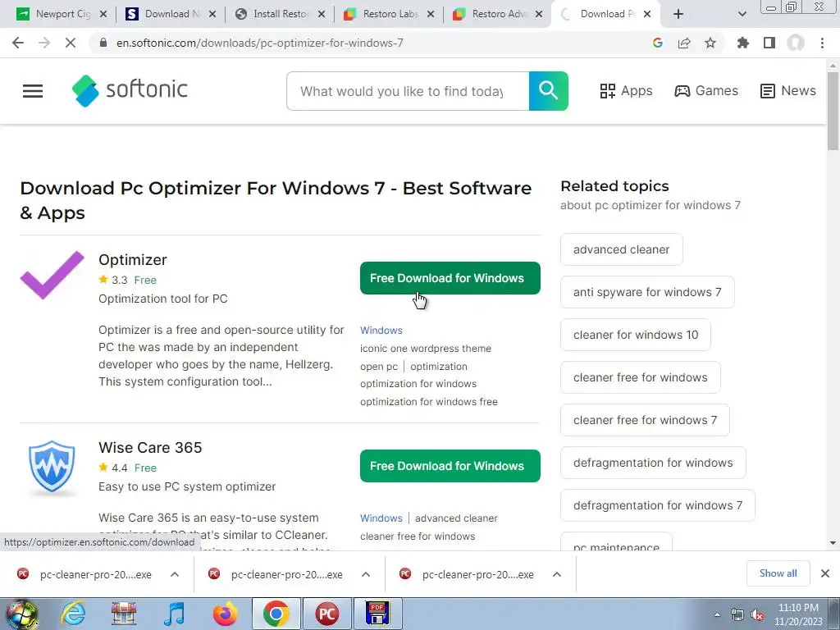Screen dimensions: 840x630
Task: Select defragmentation for windows 7 topic
Action: click(657, 505)
